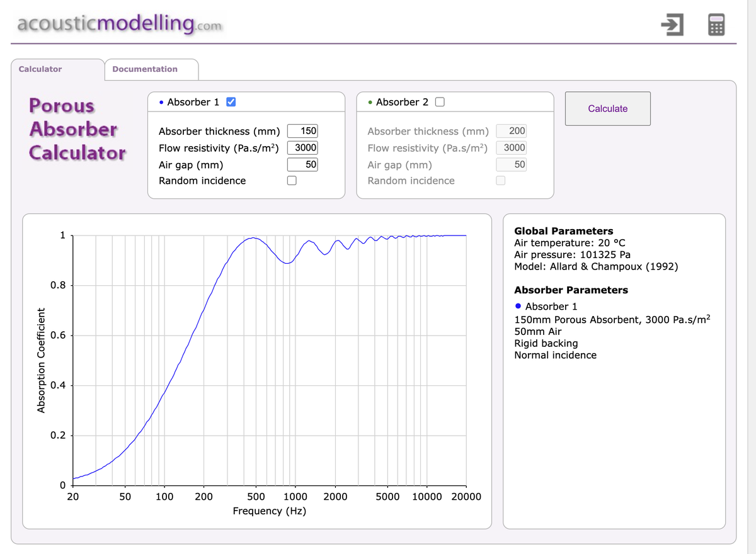Click the Absorber 1 air gap field
The image size is (756, 554).
coord(302,164)
